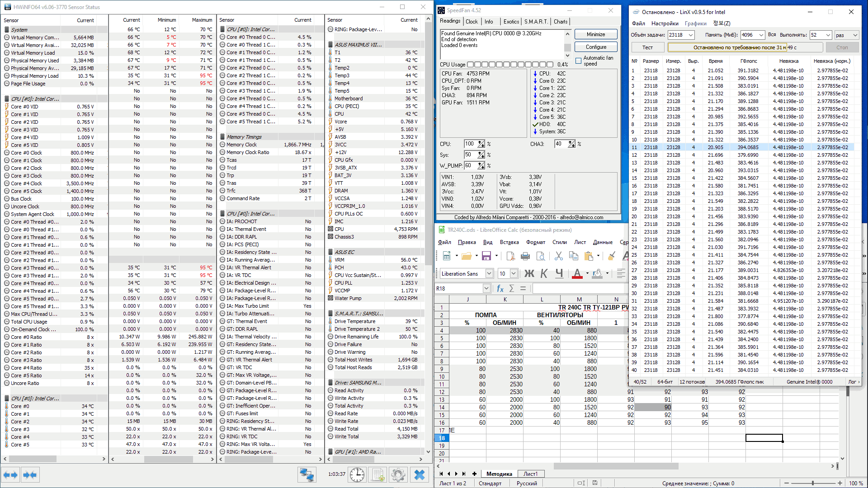Viewport: 868px width, 488px height.
Task: Click the Calc cut scissors icon
Action: coord(559,256)
